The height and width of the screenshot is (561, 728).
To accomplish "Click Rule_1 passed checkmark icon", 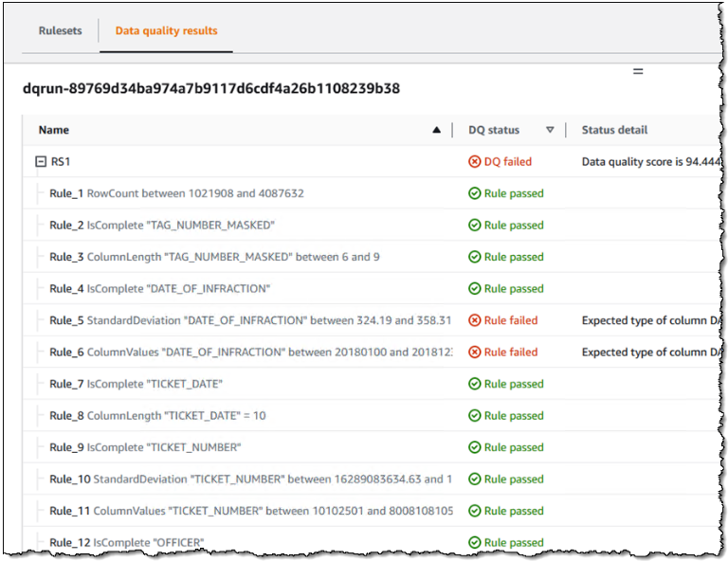I will pyautogui.click(x=475, y=193).
